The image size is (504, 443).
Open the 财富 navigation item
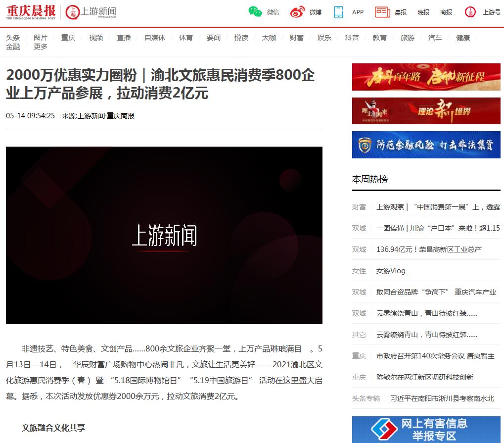(296, 38)
